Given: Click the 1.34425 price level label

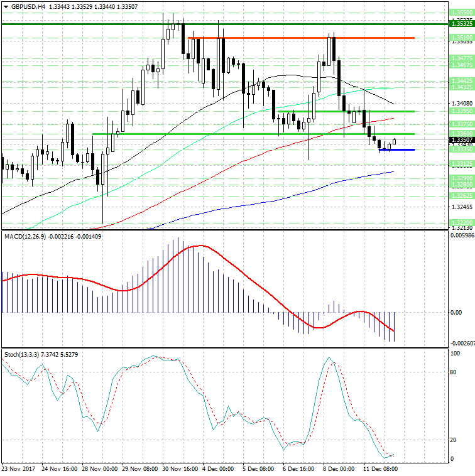Looking at the screenshot, I should pyautogui.click(x=462, y=81).
